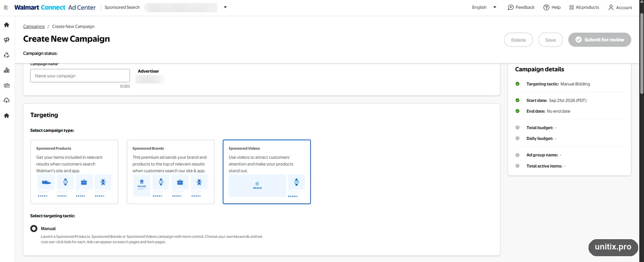Screen dimensions: 644x262
Task: Click the home icon below the cloud upload icon
Action: (6, 115)
